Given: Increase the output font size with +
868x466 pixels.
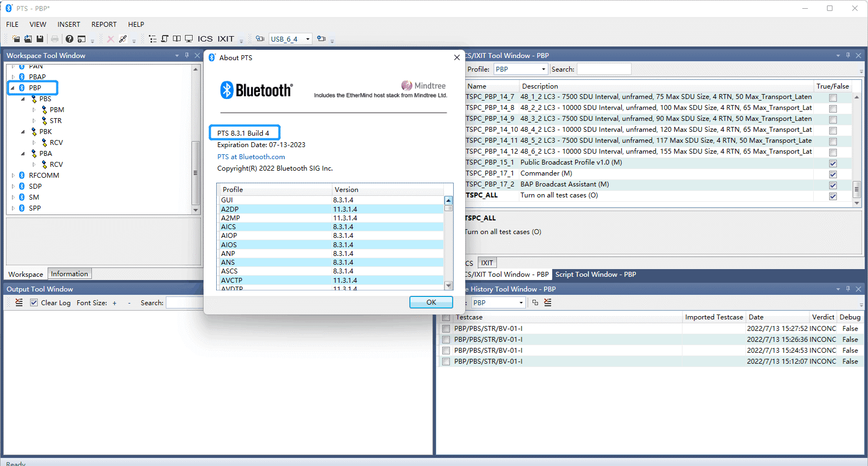Looking at the screenshot, I should tap(114, 303).
